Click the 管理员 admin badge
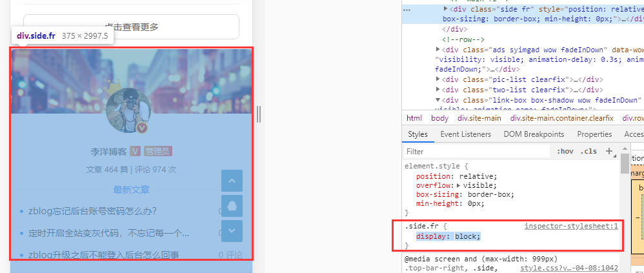This screenshot has width=644, height=273. (158, 152)
